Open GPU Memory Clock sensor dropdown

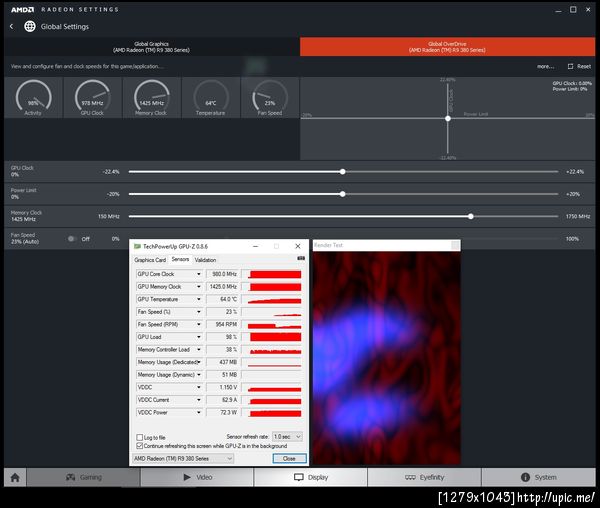tap(199, 287)
